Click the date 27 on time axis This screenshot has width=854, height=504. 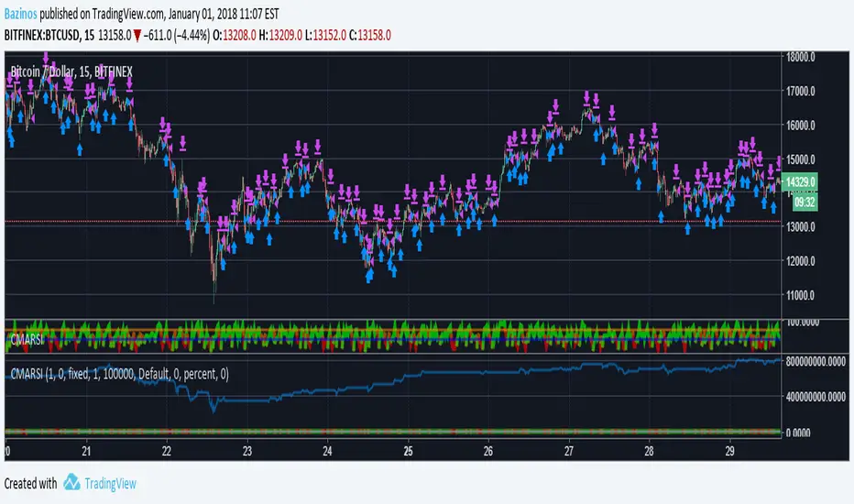coord(569,451)
